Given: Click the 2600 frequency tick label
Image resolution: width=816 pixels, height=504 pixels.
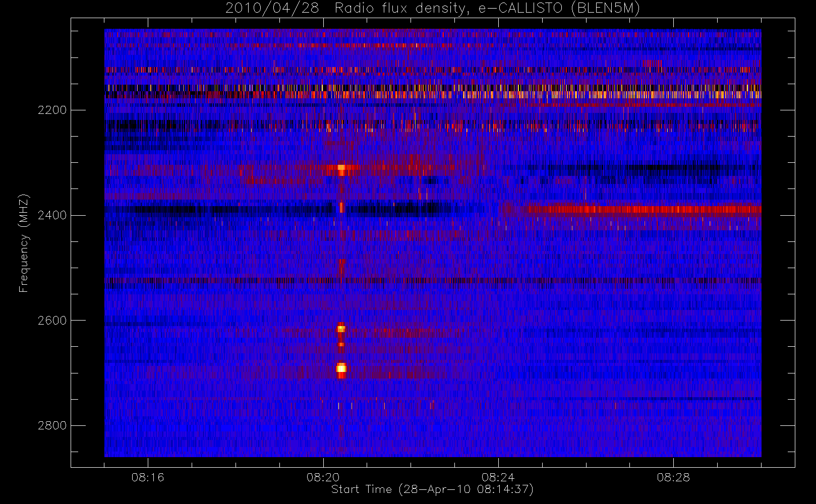Looking at the screenshot, I should click(52, 321).
